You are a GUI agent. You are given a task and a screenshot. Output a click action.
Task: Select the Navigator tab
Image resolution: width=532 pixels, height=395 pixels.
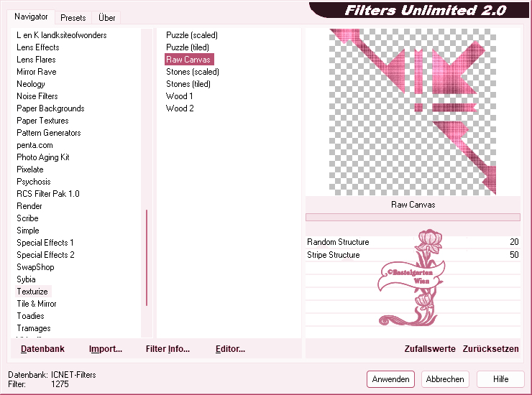[31, 17]
